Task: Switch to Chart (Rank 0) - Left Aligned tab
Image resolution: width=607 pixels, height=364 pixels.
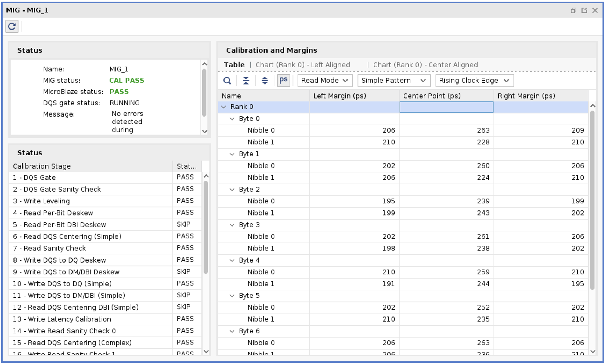Action: [302, 65]
